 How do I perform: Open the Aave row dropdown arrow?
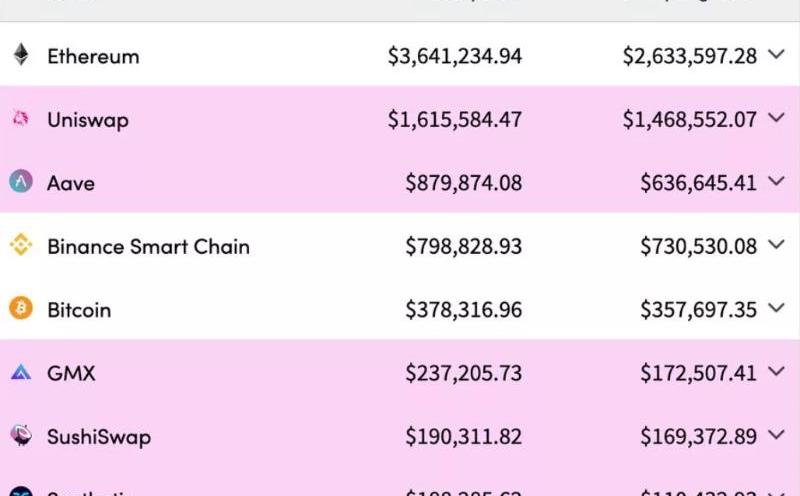coord(777,182)
